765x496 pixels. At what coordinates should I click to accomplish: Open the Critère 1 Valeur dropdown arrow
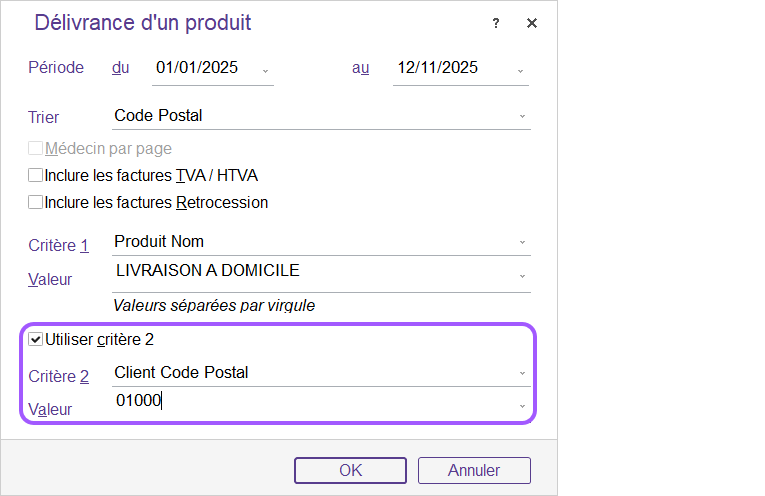tap(522, 274)
